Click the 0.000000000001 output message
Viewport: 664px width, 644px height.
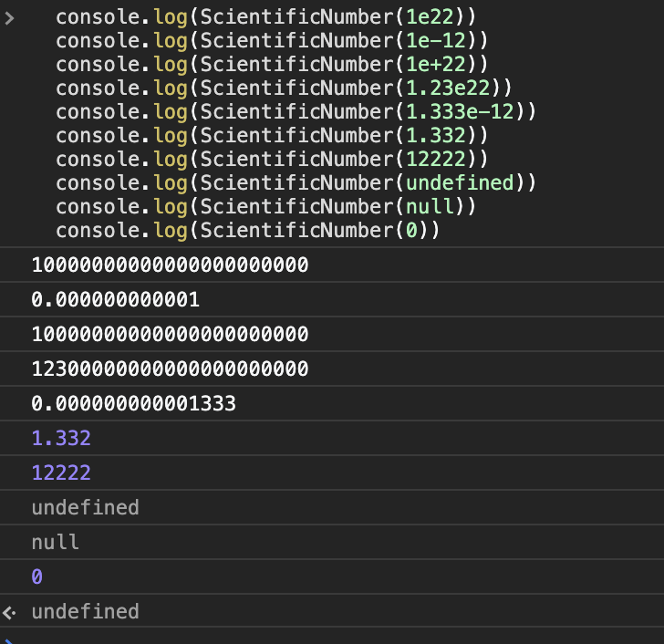(x=115, y=300)
